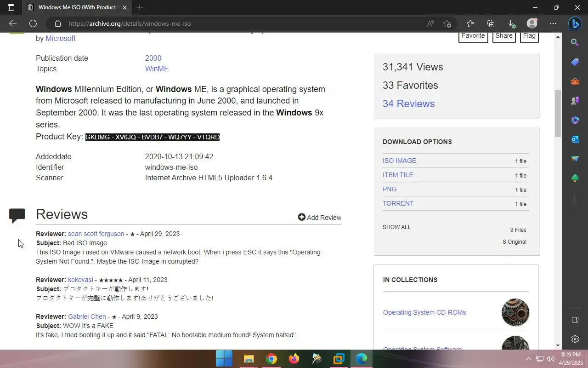Open 8 Original files listing
This screenshot has width=588, height=368.
514,242
